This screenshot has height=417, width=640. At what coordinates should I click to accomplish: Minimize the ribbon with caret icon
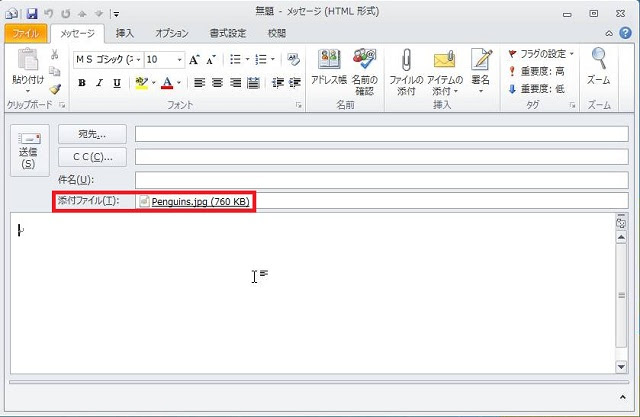[x=609, y=33]
